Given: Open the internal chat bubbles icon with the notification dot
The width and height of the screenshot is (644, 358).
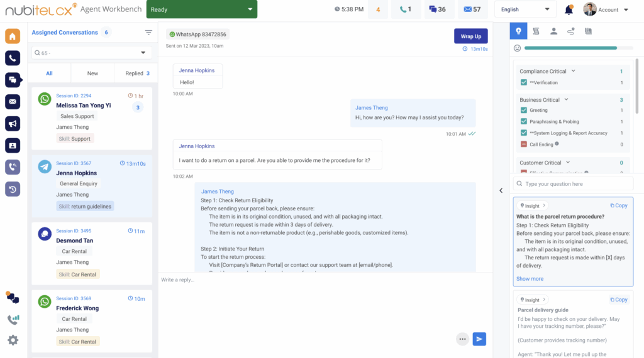Looking at the screenshot, I should point(13,297).
